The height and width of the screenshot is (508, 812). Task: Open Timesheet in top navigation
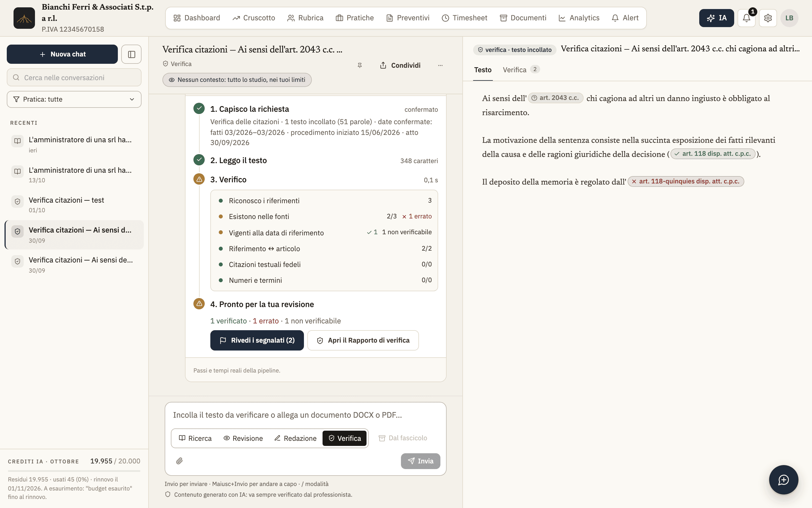[464, 18]
